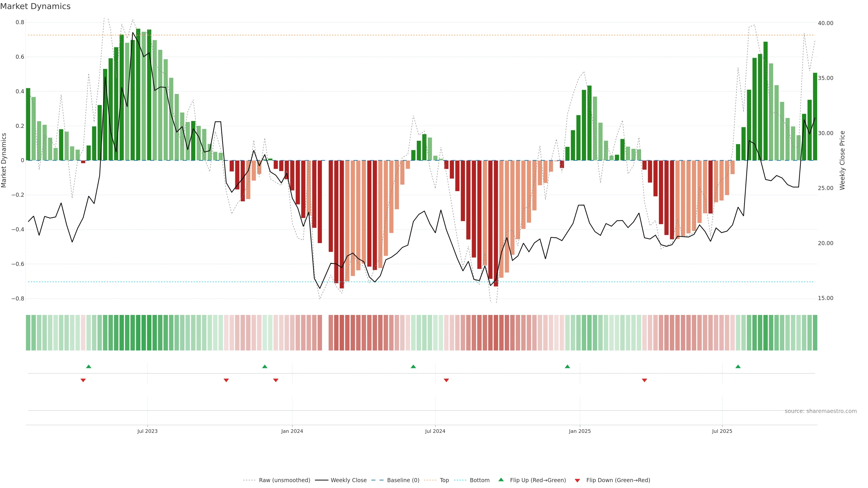Screen dimensions: 868x488
Task: Click the Jan 2024 x-axis label
Action: [292, 431]
